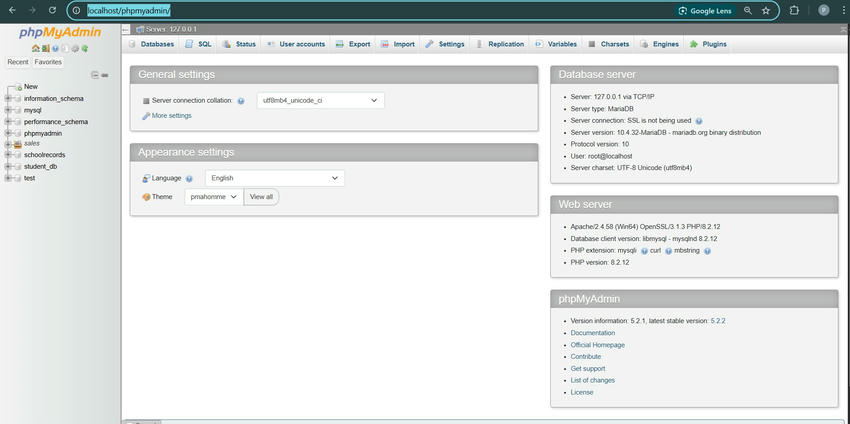This screenshot has height=424, width=850.
Task: Switch to the Favorites tables tab
Action: [x=48, y=62]
